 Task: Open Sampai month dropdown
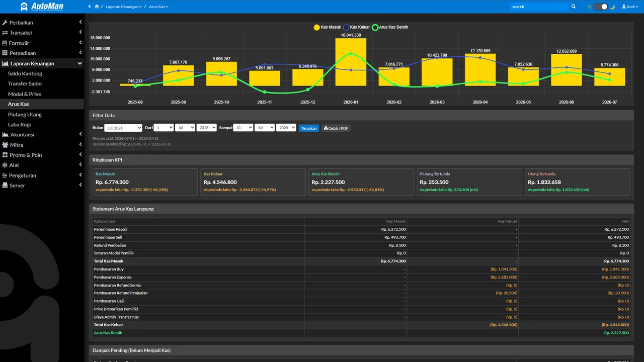265,128
